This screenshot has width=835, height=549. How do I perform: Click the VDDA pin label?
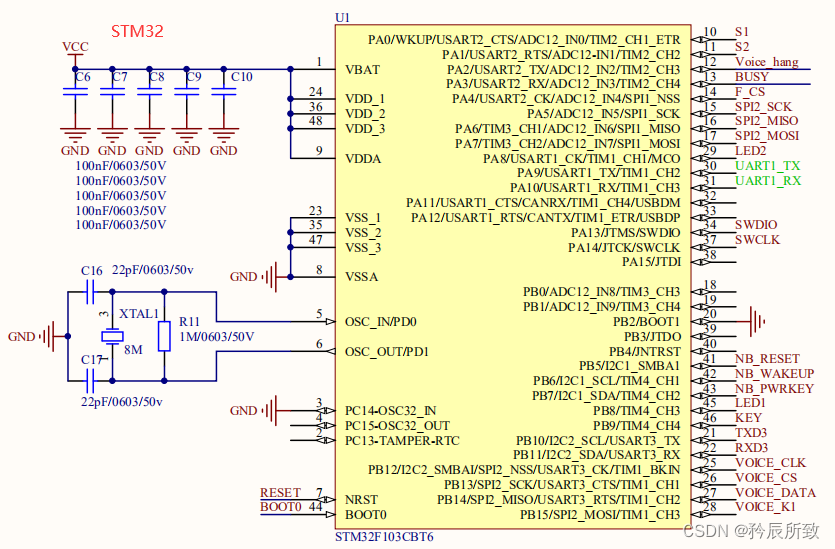coord(363,159)
